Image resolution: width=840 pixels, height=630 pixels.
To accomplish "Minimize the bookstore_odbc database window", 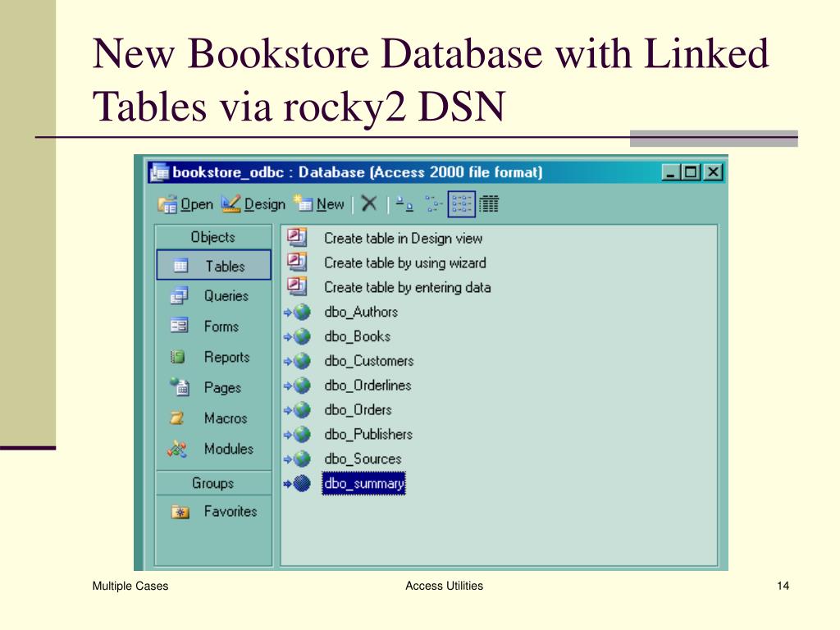I will (x=670, y=172).
